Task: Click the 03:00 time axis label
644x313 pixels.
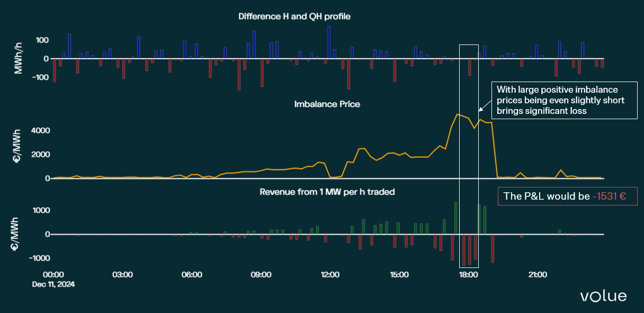Action: (122, 275)
